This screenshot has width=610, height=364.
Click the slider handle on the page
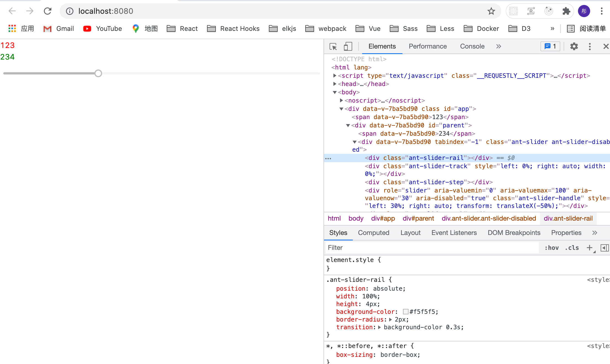(x=98, y=73)
